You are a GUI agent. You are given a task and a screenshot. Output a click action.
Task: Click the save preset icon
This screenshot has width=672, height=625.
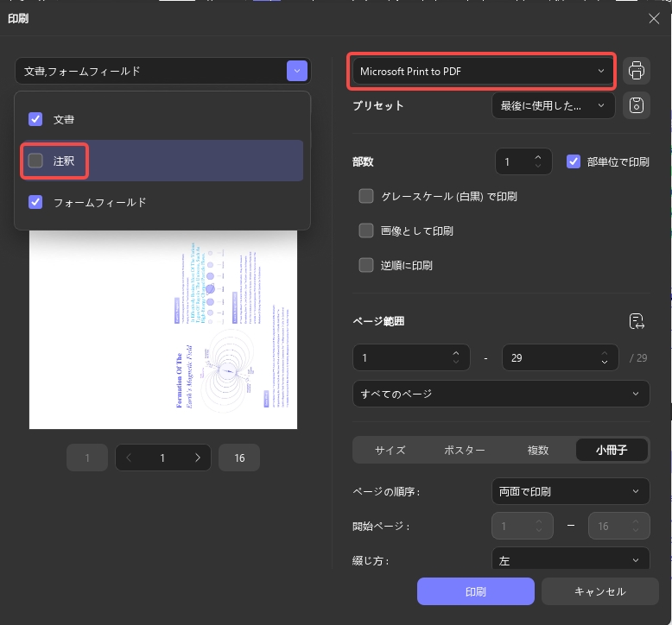636,105
